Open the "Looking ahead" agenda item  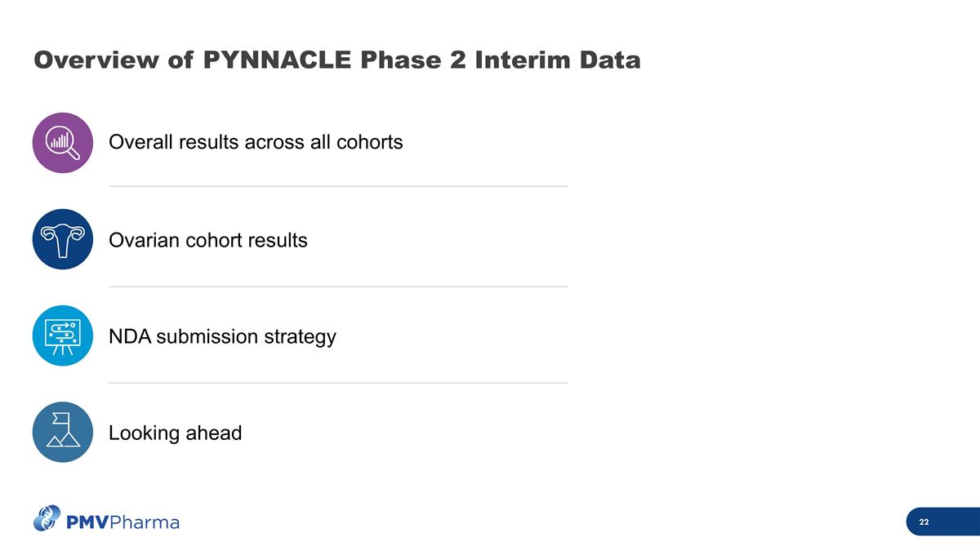click(175, 433)
